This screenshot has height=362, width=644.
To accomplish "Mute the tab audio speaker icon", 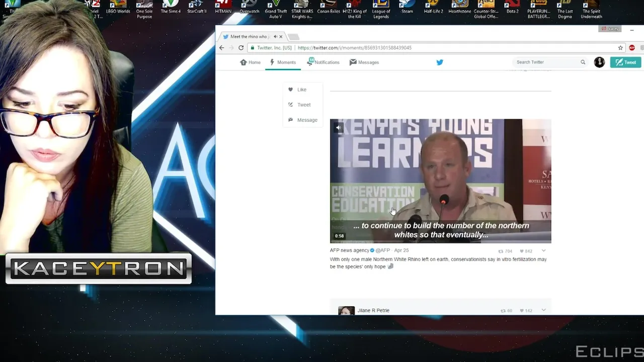I will coord(275,37).
